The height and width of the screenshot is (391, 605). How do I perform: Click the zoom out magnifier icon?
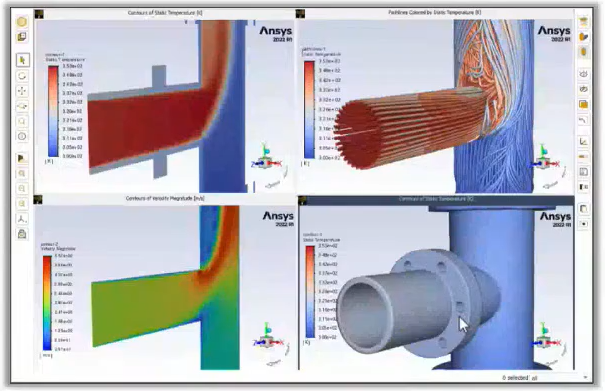22,188
